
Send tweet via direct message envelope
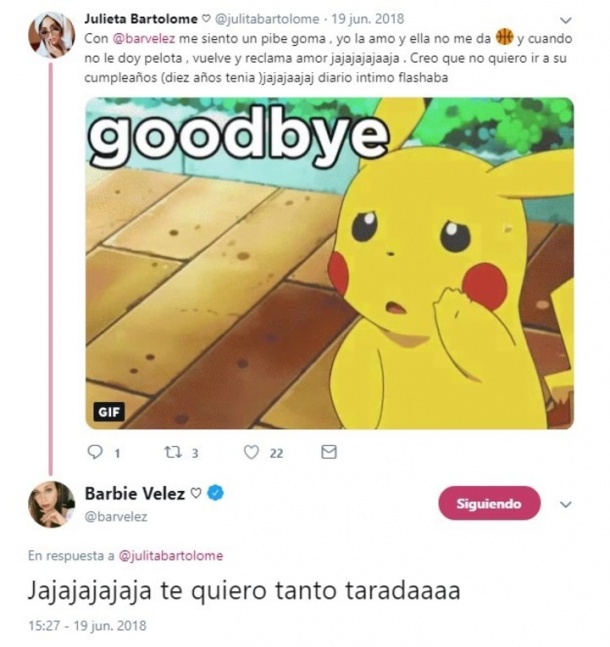pyautogui.click(x=329, y=452)
